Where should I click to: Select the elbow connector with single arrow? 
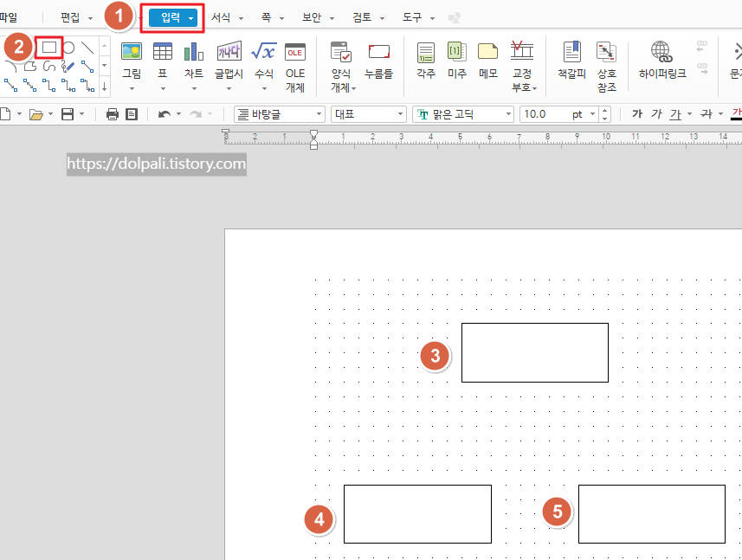(x=68, y=85)
